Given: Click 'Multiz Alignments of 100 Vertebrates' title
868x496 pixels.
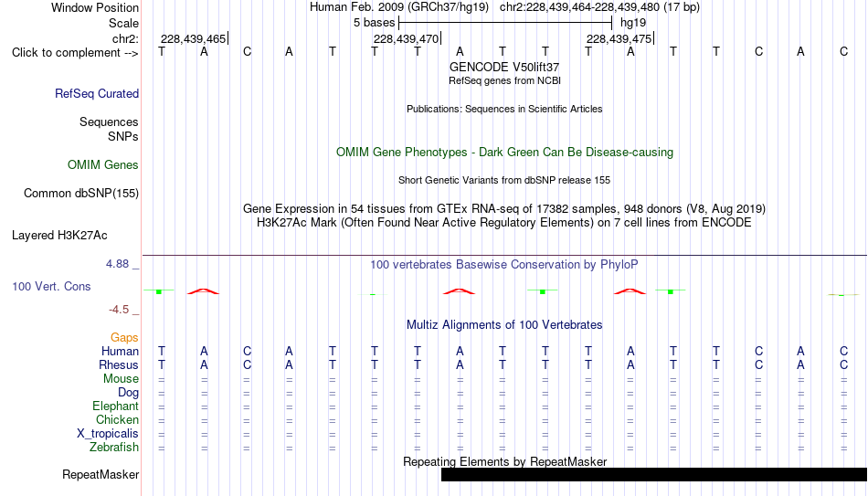Looking at the screenshot, I should [504, 325].
